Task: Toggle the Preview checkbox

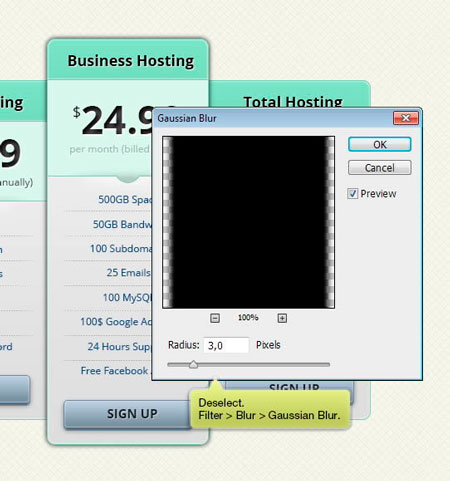Action: pos(353,194)
